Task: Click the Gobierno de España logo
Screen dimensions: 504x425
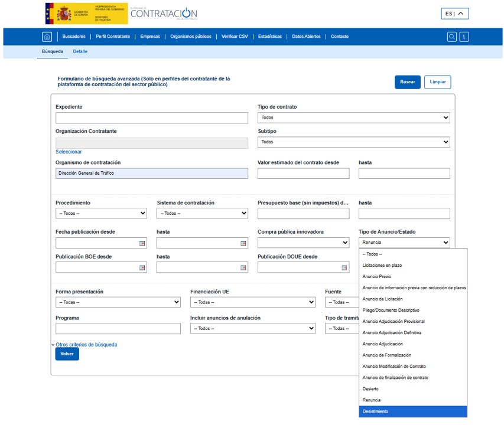Action: [x=86, y=14]
